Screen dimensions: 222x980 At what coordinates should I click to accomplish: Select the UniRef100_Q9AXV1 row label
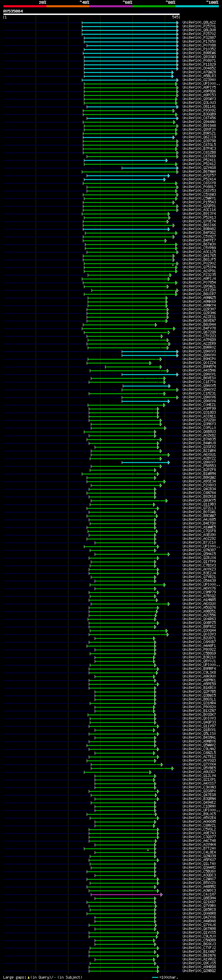coord(199,374)
